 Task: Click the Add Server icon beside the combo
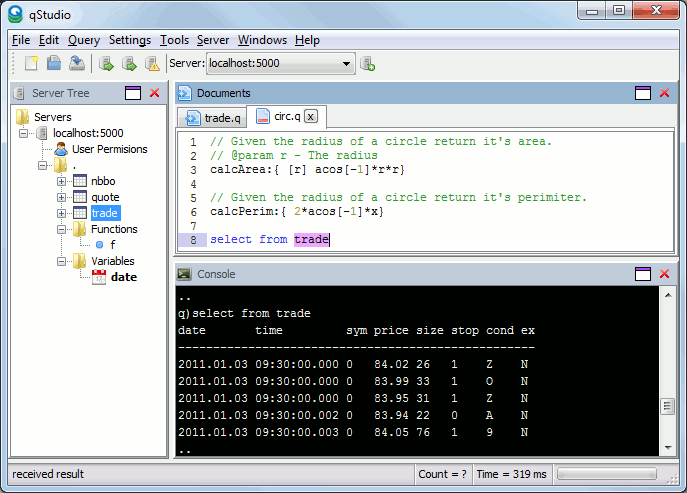(367, 64)
